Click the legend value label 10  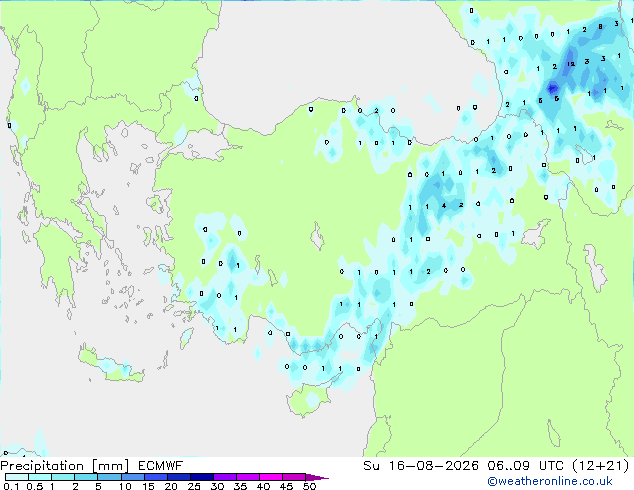coord(125,486)
